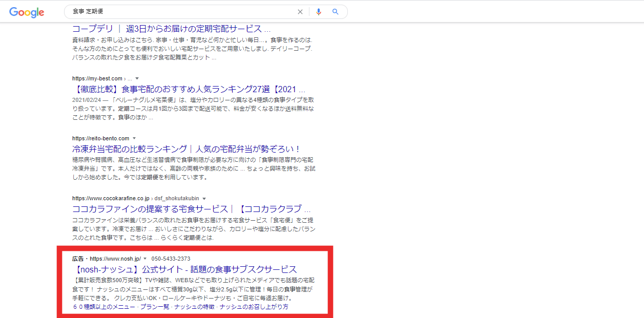Click the Google logo
This screenshot has width=644, height=318.
pos(27,12)
